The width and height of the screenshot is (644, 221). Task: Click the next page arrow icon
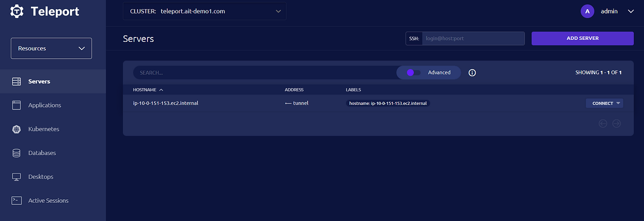coord(617,124)
